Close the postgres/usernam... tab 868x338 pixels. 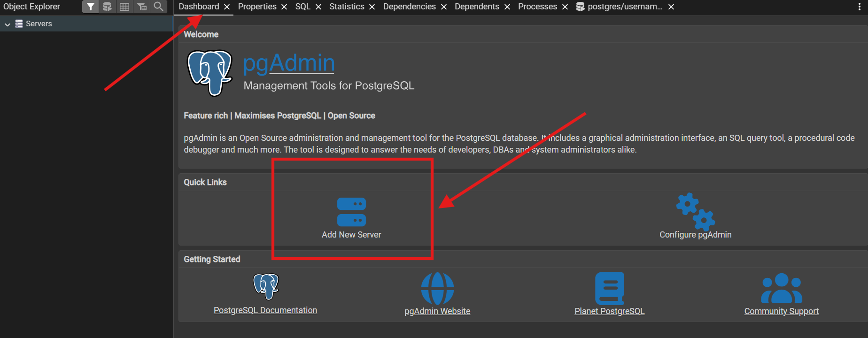point(671,7)
